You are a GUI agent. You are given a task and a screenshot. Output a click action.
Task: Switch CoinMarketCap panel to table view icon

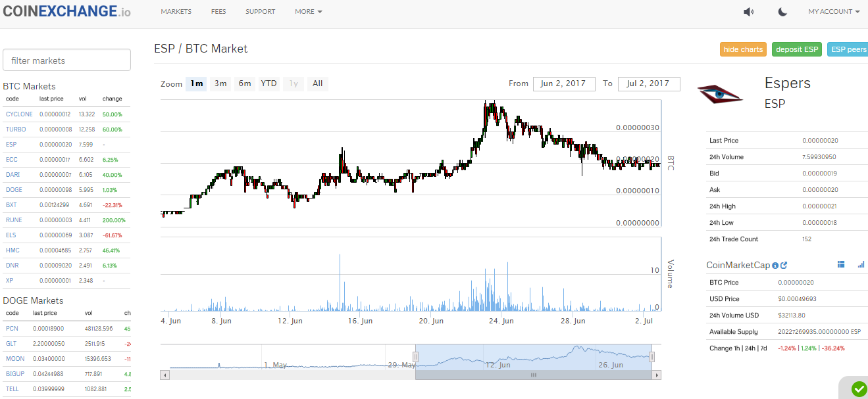[841, 264]
